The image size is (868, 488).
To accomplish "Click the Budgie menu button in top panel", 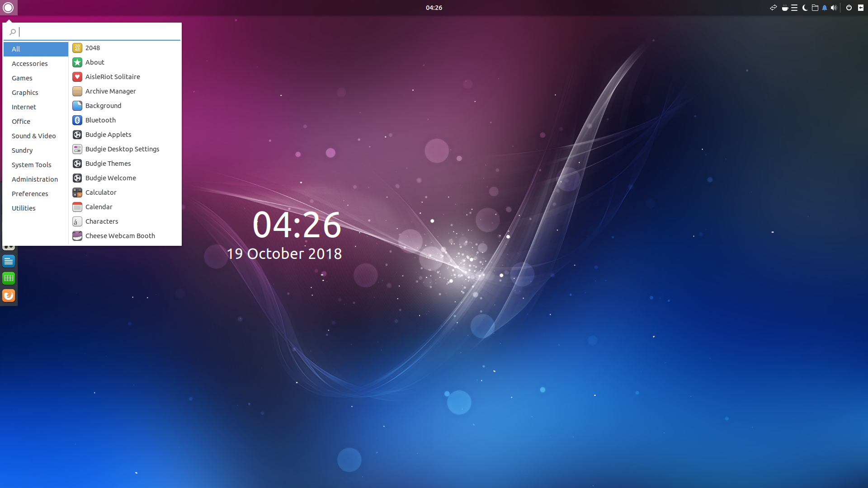I will (x=8, y=8).
